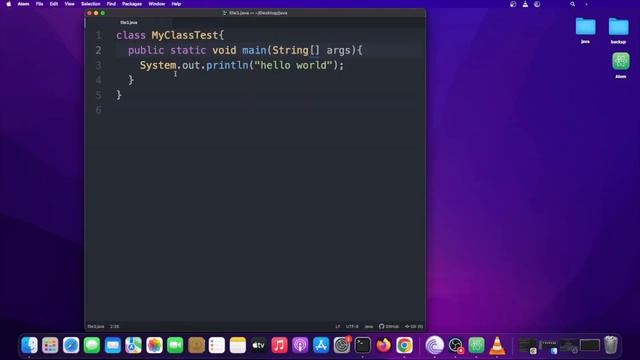Open Maps app in dock
Screen dimensions: 640x360
tap(133, 345)
